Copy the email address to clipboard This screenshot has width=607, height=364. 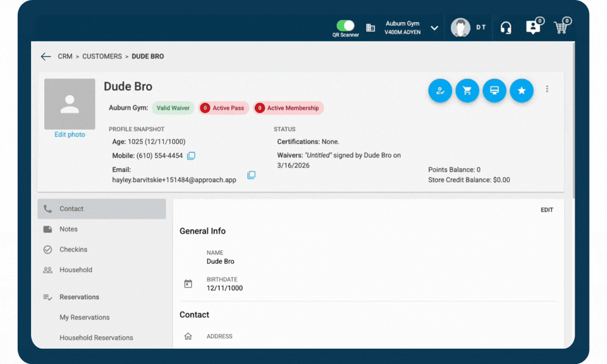[251, 175]
